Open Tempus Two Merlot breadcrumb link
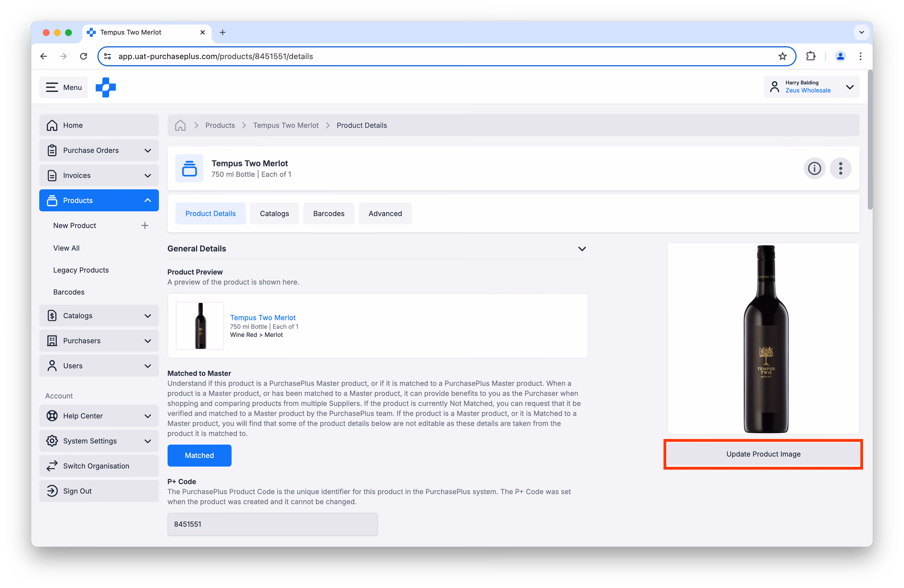Screen dimensions: 904x588 coord(286,125)
